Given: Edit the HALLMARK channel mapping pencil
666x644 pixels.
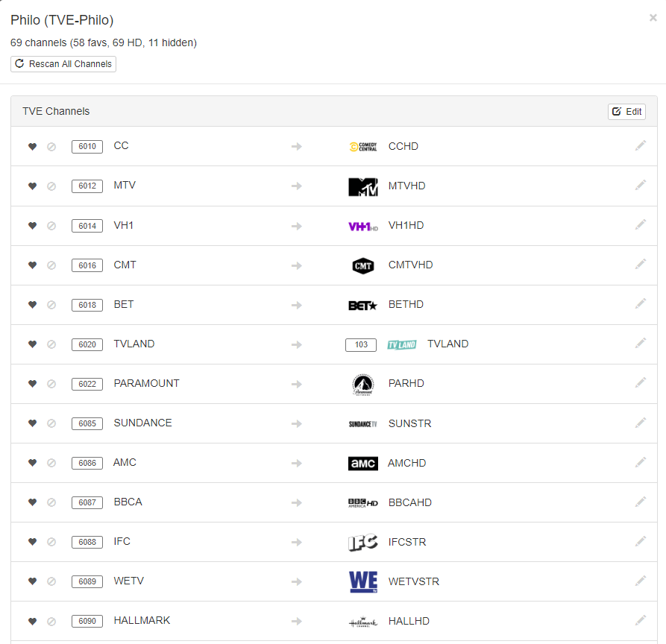Looking at the screenshot, I should 641,620.
